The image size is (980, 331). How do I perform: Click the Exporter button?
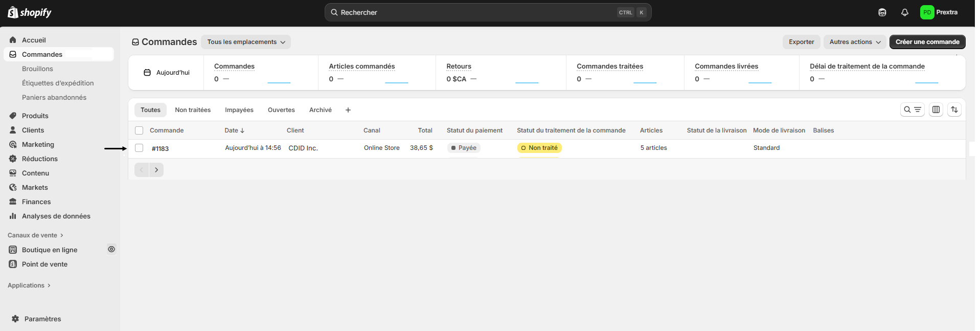pyautogui.click(x=801, y=42)
